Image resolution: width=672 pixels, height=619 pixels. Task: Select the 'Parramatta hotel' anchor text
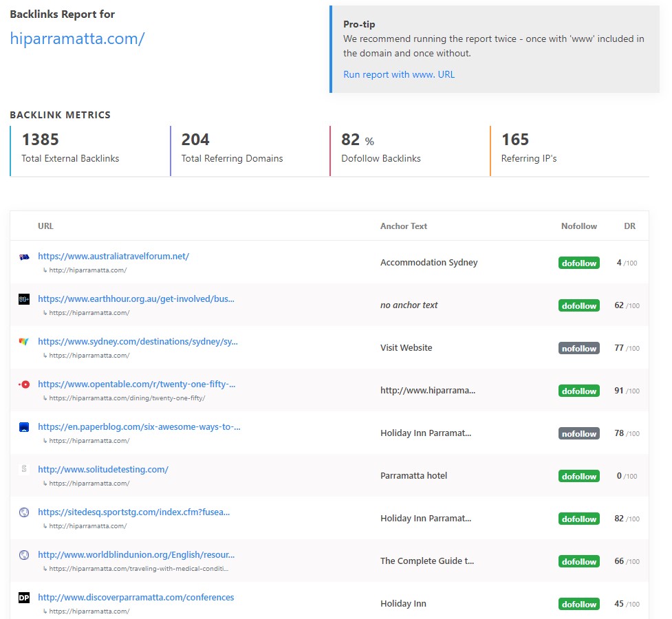coord(413,475)
